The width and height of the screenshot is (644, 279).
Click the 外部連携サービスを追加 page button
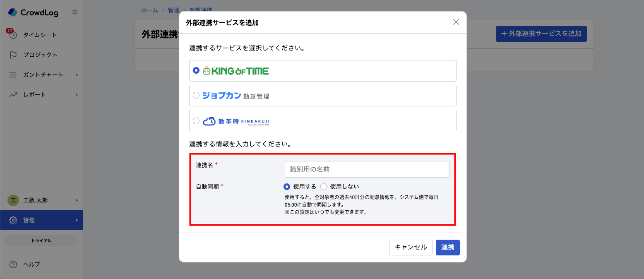(541, 34)
